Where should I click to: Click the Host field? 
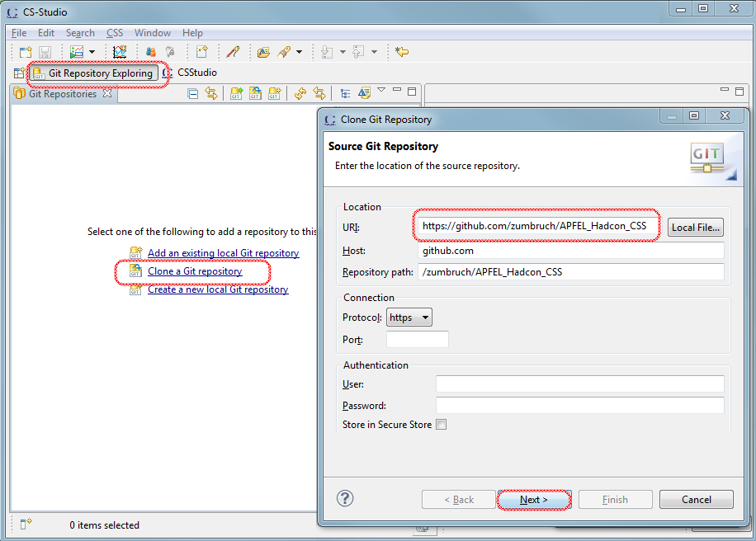pyautogui.click(x=571, y=251)
